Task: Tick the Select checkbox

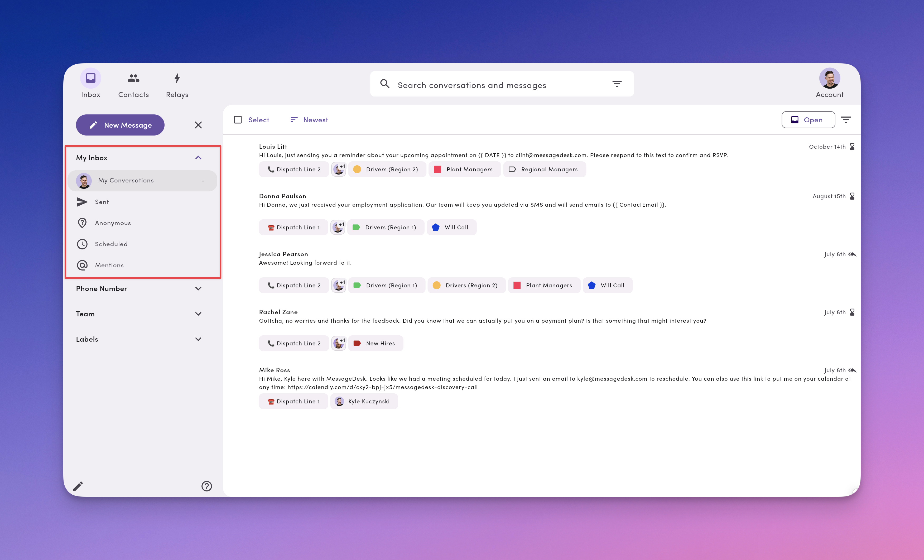Action: (x=238, y=120)
